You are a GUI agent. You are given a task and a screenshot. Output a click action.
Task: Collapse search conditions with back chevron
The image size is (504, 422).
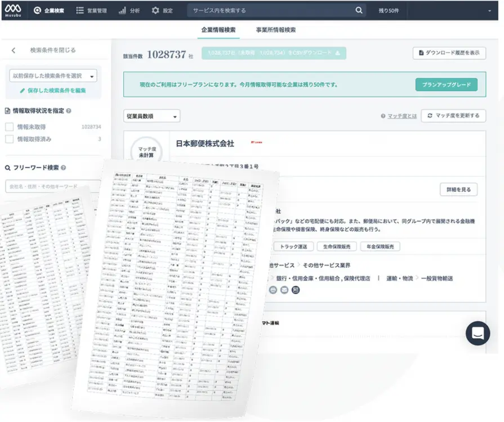tap(14, 51)
